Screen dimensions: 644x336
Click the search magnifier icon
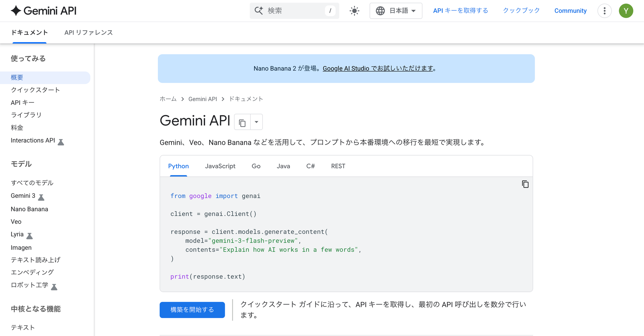coord(258,11)
